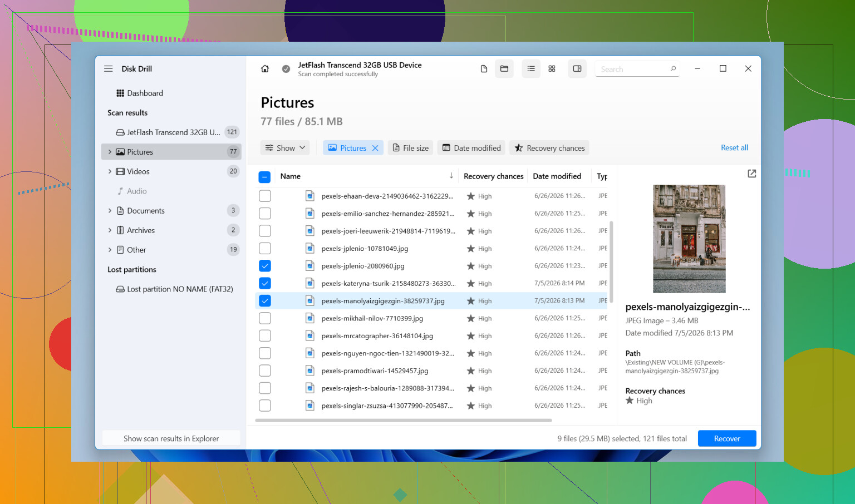Screen dimensions: 855x504
Task: Select Lost partition NO NAME (FAT32)
Action: click(174, 289)
